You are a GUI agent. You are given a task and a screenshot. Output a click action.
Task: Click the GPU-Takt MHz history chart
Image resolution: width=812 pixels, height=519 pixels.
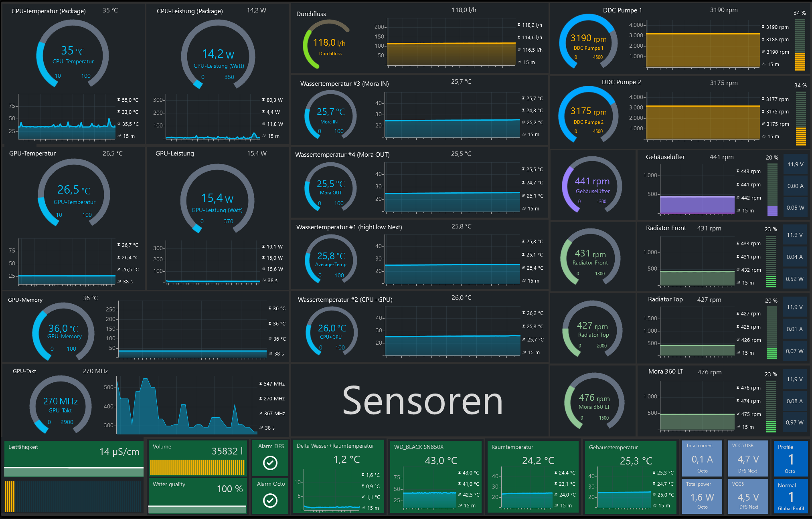coord(186,406)
